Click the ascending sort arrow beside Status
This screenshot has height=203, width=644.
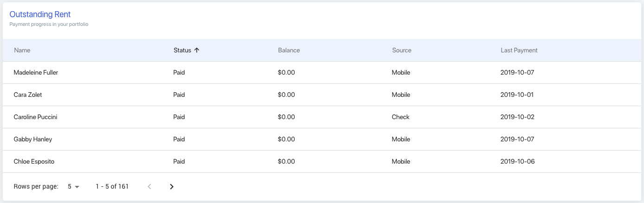(x=197, y=50)
